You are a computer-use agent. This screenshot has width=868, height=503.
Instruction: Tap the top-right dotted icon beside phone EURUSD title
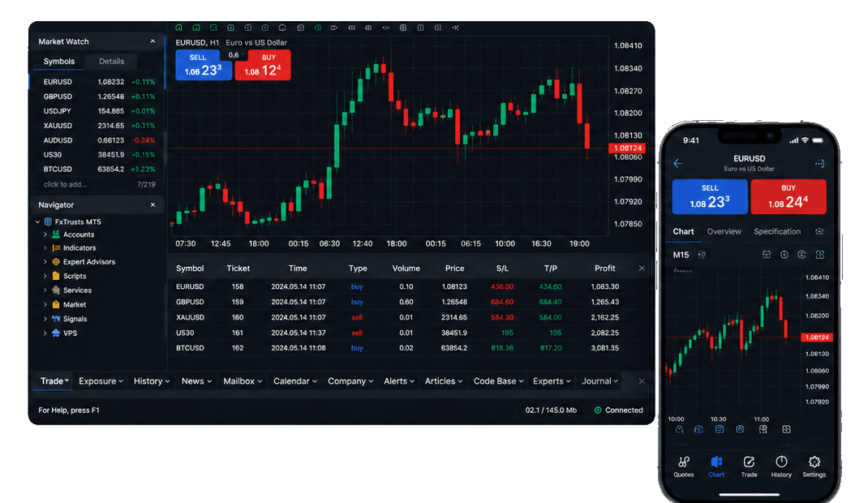pos(820,163)
